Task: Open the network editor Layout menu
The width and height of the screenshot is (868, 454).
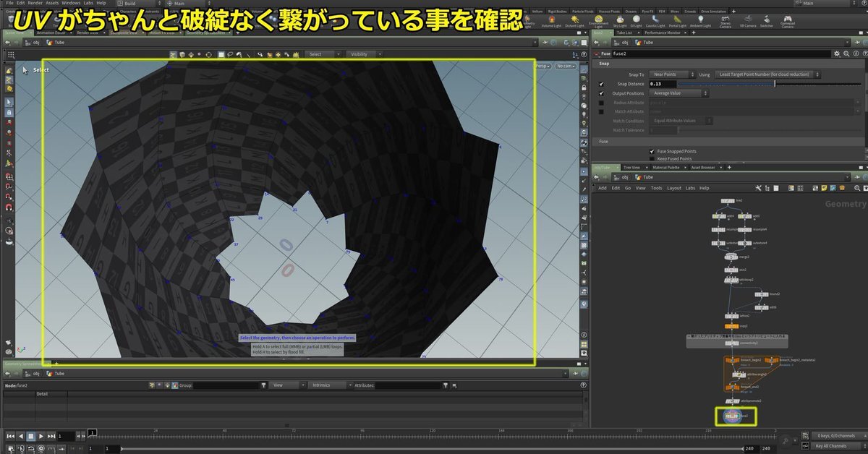Action: tap(673, 188)
